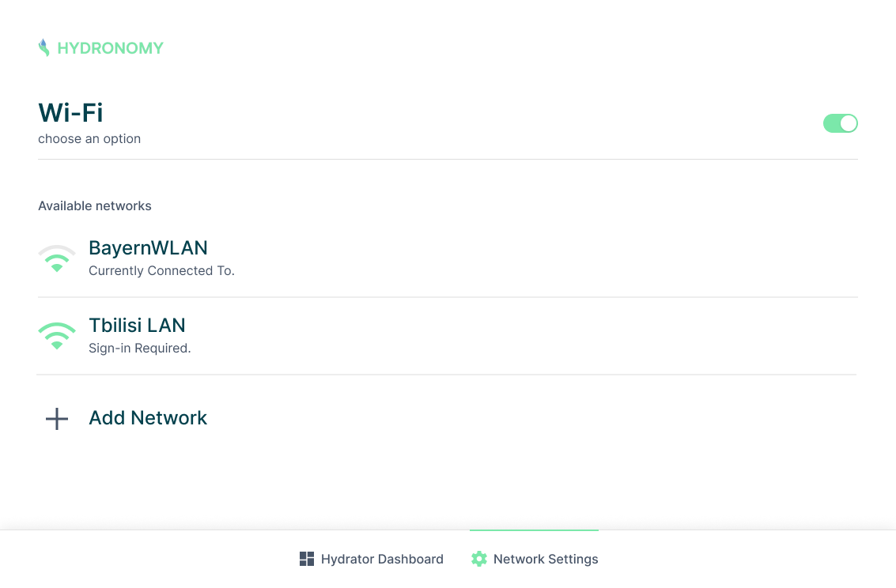Click the Hydrator Dashboard grid icon
The width and height of the screenshot is (896, 588).
tap(307, 560)
